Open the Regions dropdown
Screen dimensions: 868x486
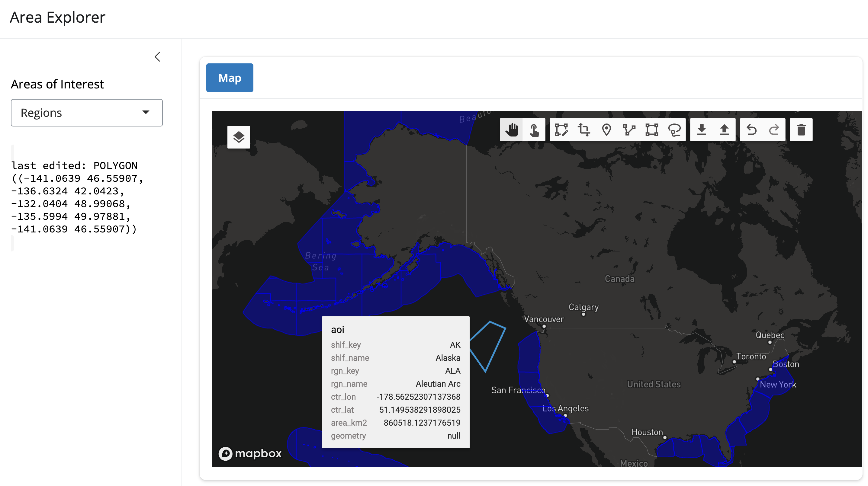point(87,113)
